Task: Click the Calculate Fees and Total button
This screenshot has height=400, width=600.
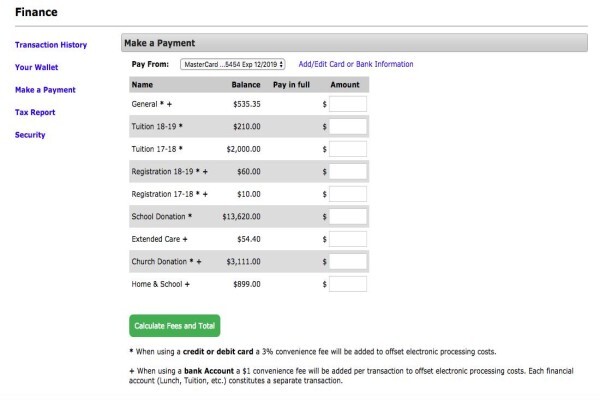Action: click(x=174, y=326)
